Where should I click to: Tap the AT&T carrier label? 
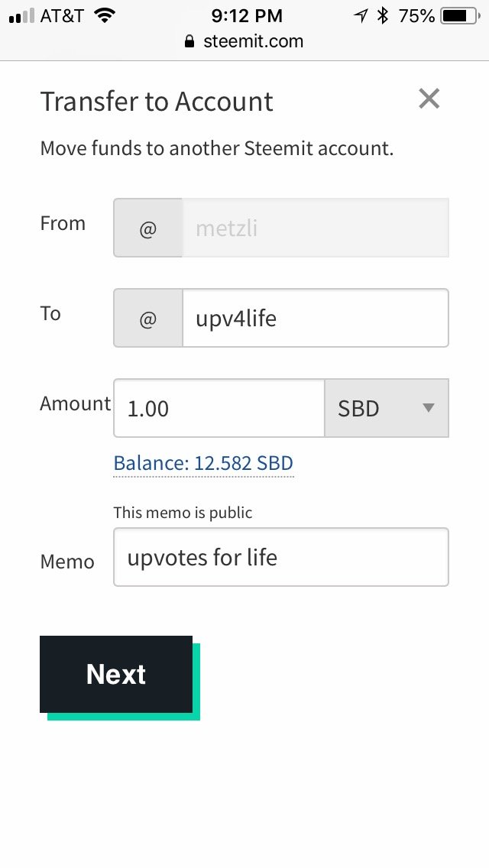pyautogui.click(x=63, y=16)
